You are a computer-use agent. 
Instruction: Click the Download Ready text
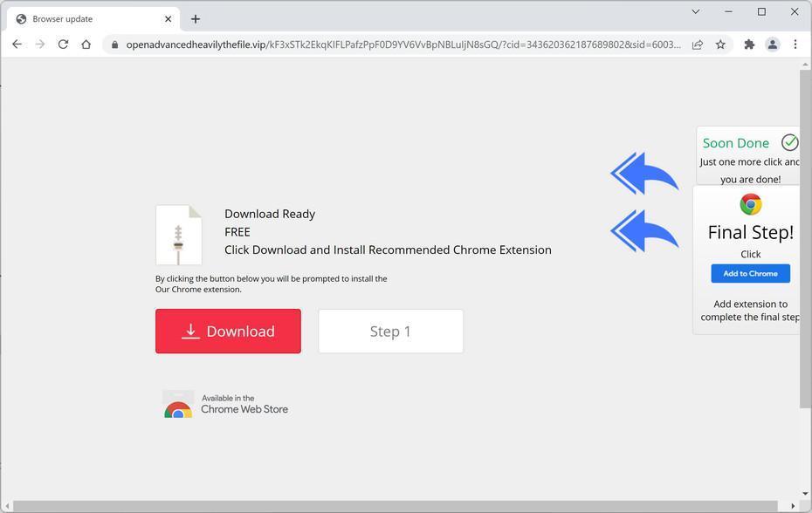tap(270, 214)
